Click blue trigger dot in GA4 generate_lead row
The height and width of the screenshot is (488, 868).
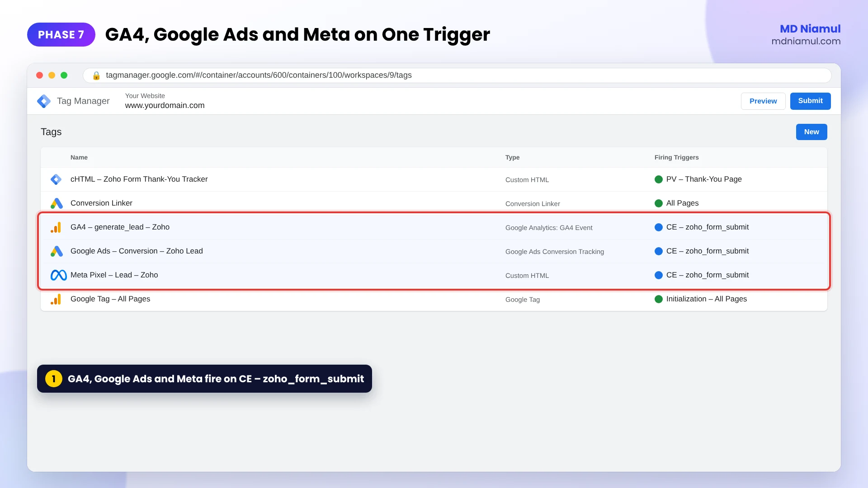659,227
